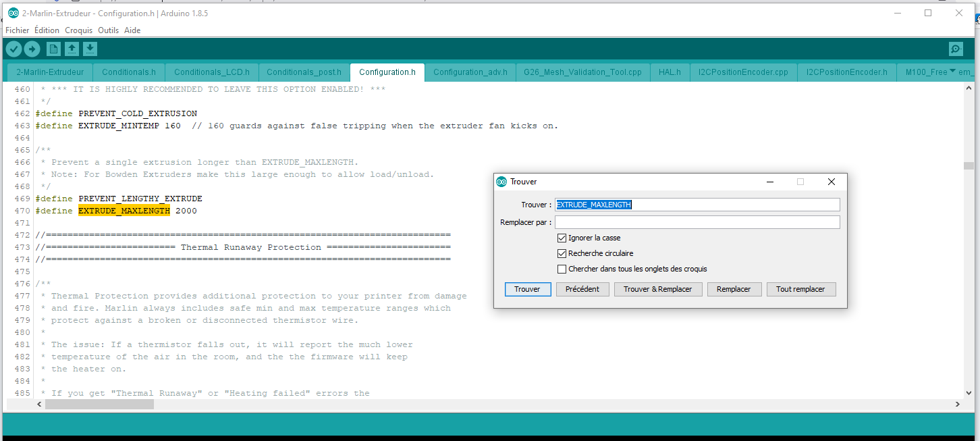This screenshot has width=980, height=441.
Task: Click the horizontal scrollbar left arrow
Action: (x=39, y=404)
